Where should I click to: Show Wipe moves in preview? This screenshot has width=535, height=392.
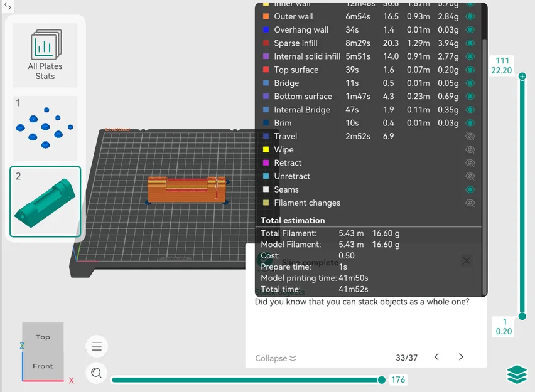pyautogui.click(x=470, y=150)
